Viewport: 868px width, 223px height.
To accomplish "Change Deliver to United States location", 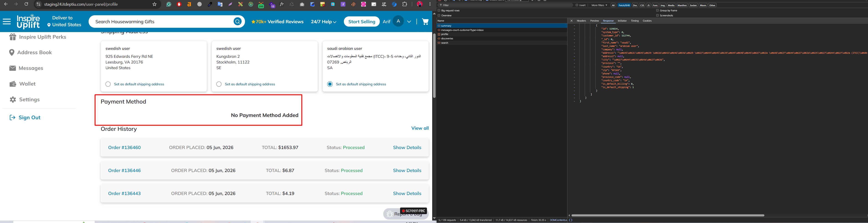I will [x=64, y=22].
